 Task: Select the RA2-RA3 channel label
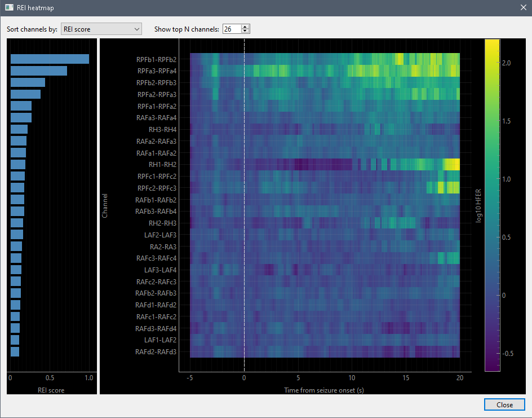tap(163, 247)
